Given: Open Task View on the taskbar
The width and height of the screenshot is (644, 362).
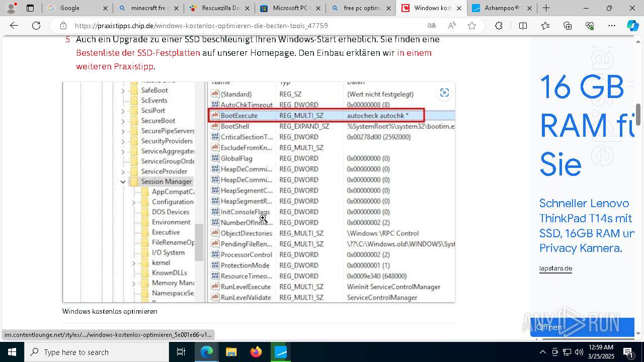Looking at the screenshot, I should click(181, 352).
